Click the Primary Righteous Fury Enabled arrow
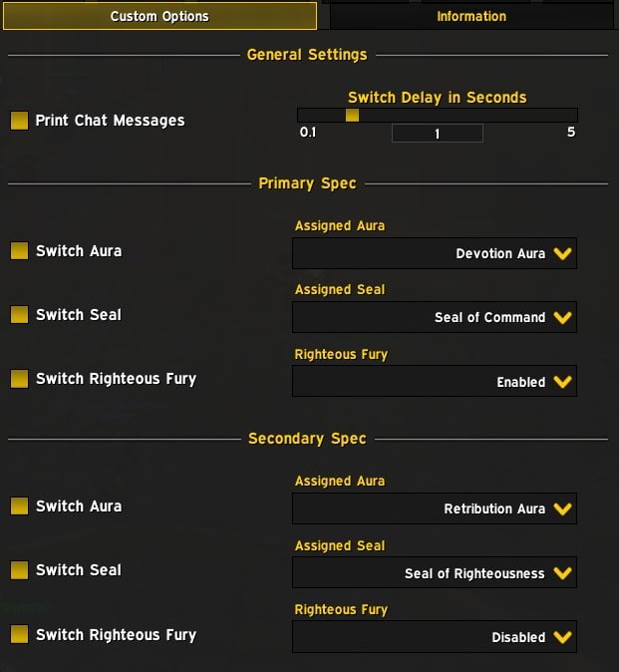619x672 pixels. tap(562, 382)
